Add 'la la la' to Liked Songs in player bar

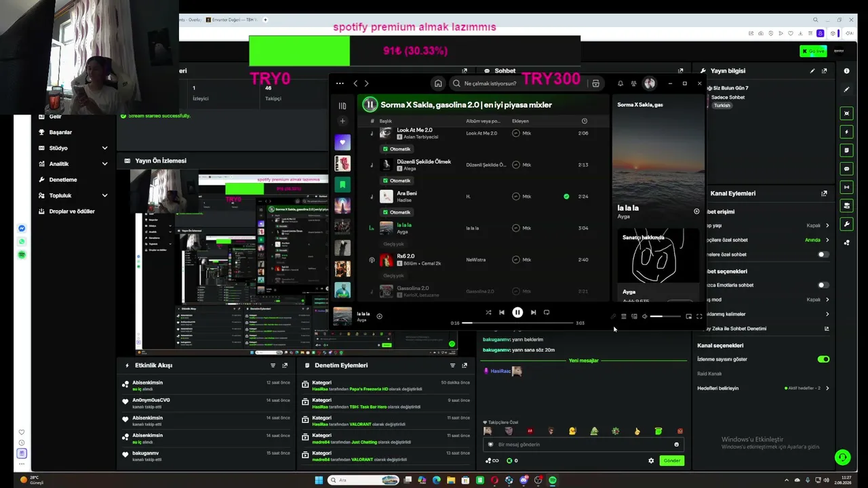coord(379,316)
